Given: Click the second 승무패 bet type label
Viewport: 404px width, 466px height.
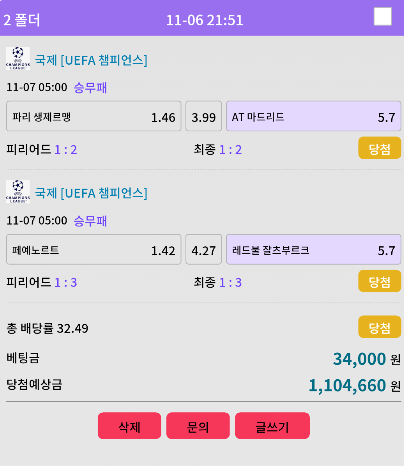Looking at the screenshot, I should pyautogui.click(x=90, y=221).
